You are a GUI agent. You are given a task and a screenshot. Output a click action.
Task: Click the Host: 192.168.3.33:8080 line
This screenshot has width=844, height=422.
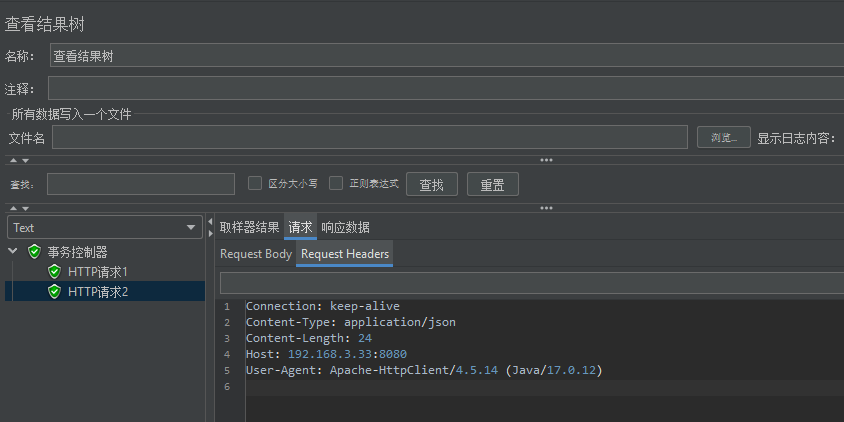(x=326, y=355)
